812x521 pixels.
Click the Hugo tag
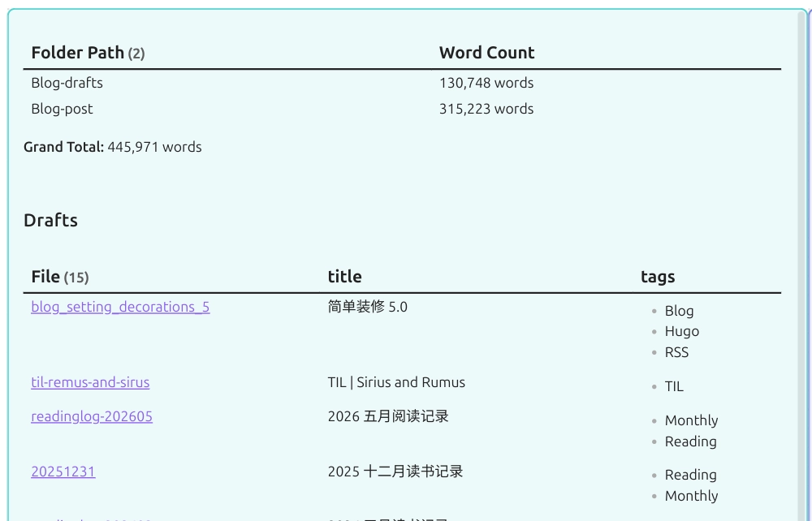click(x=682, y=331)
